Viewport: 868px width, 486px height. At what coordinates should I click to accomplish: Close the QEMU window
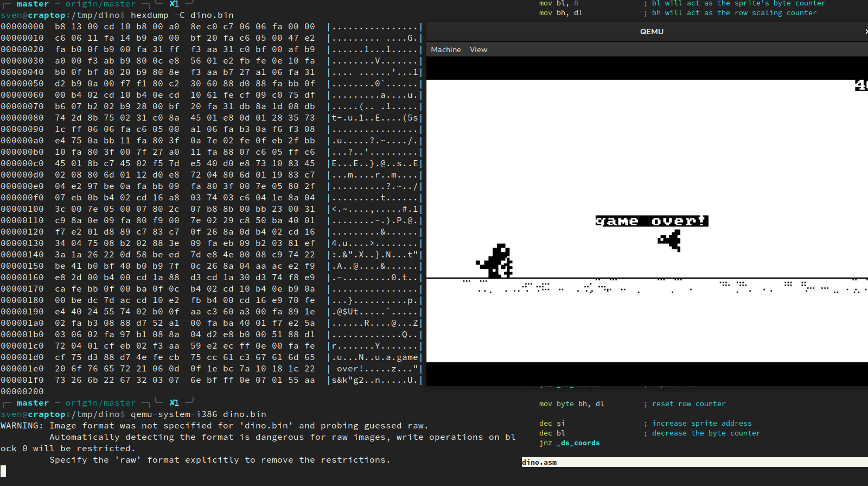[866, 31]
